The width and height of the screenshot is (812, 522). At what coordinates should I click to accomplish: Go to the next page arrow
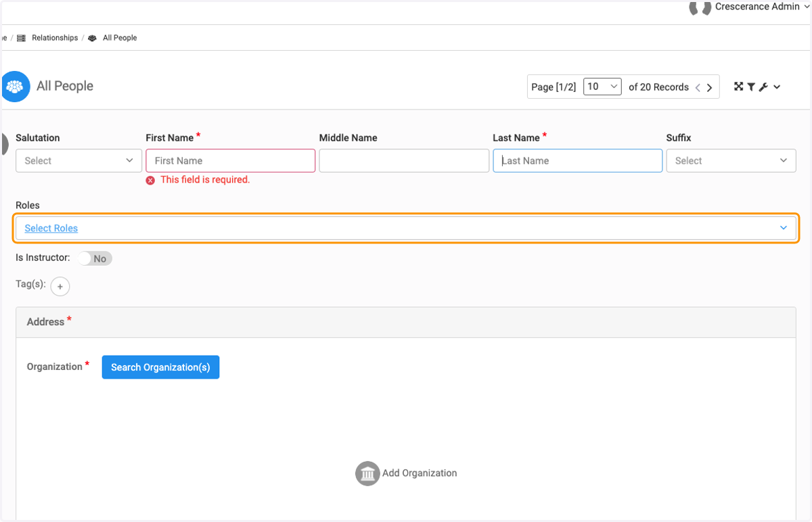pos(709,87)
